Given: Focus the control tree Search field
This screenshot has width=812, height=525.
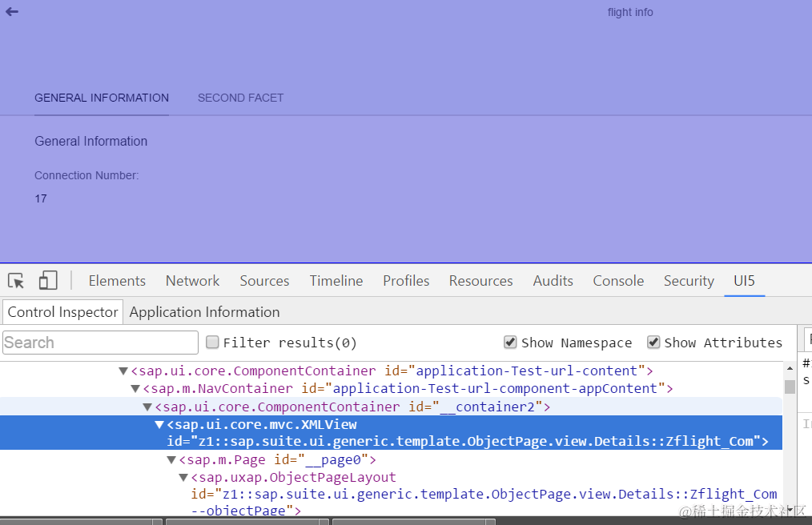Looking at the screenshot, I should (100, 343).
